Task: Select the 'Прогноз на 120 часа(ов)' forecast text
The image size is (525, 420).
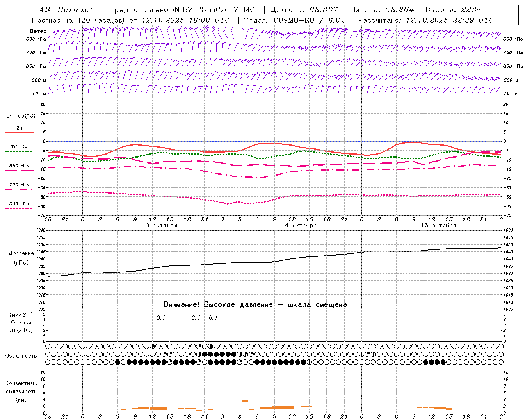Action: point(79,20)
